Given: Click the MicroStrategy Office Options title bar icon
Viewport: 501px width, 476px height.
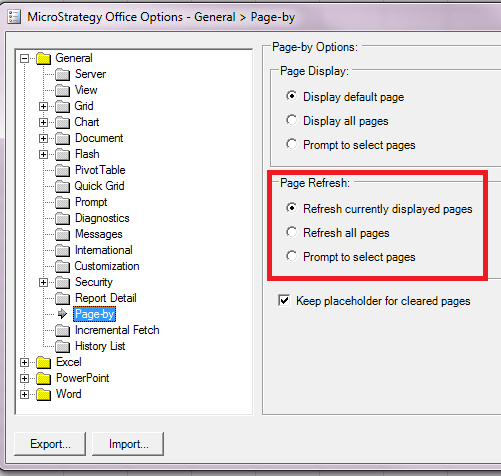Looking at the screenshot, I should tap(14, 17).
